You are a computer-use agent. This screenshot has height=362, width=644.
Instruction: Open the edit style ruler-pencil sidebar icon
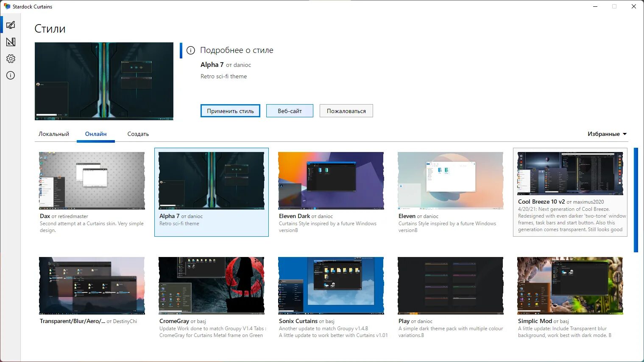pyautogui.click(x=11, y=42)
